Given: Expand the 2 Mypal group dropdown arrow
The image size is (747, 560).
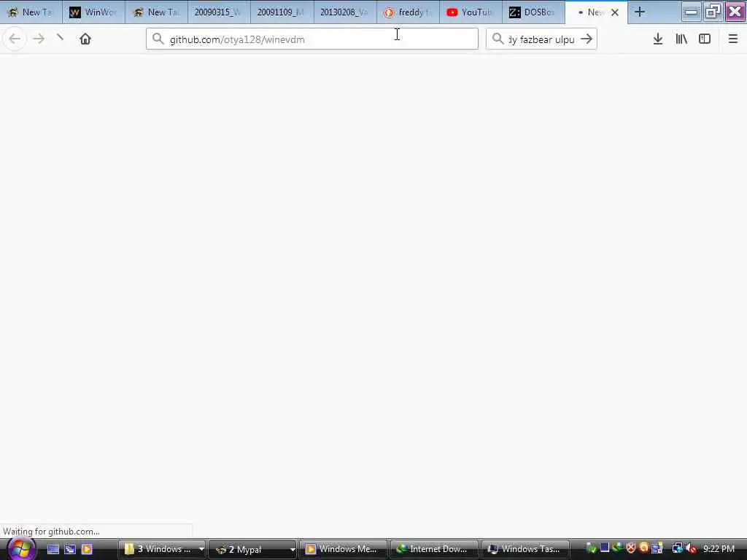Looking at the screenshot, I should pyautogui.click(x=293, y=549).
